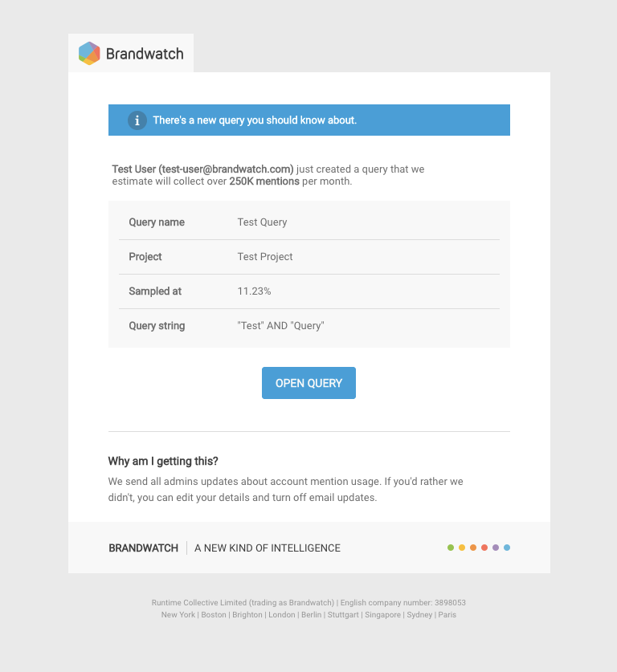
Task: Click the info icon in blue banner
Action: click(137, 120)
